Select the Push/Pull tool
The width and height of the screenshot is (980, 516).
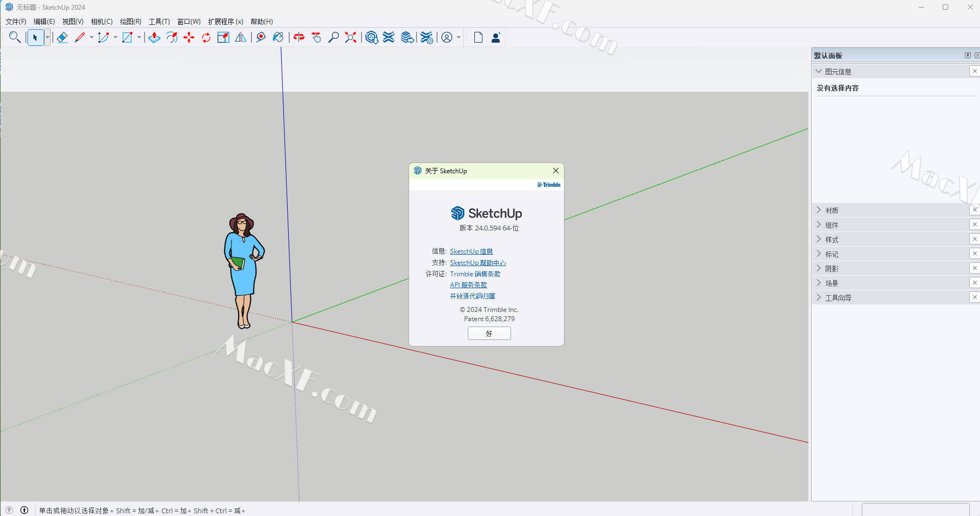tap(154, 37)
